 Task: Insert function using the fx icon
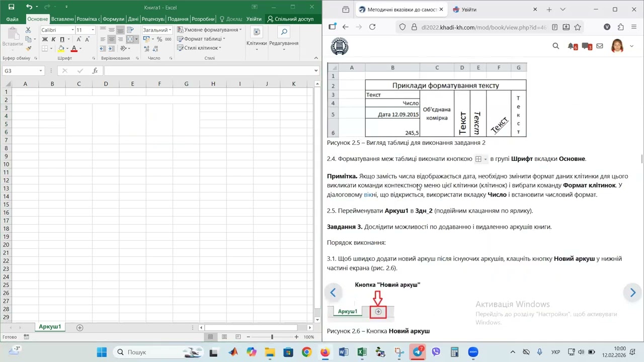95,71
